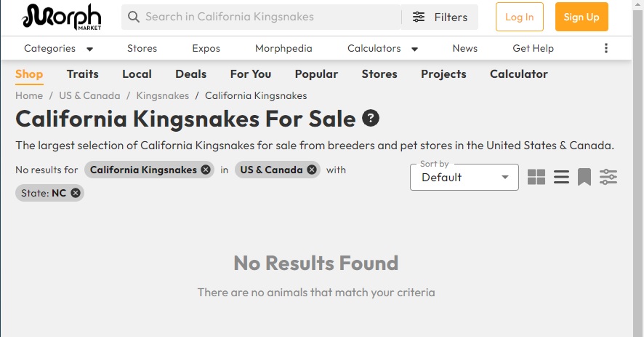This screenshot has height=337, width=644.
Task: Focus the Search in California Kingsnakes field
Action: 261,17
